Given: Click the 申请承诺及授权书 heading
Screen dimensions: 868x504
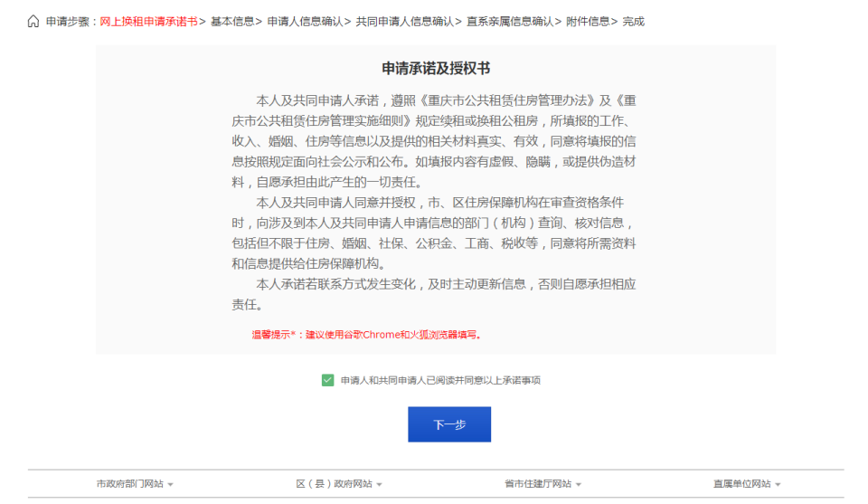Looking at the screenshot, I should pos(436,69).
